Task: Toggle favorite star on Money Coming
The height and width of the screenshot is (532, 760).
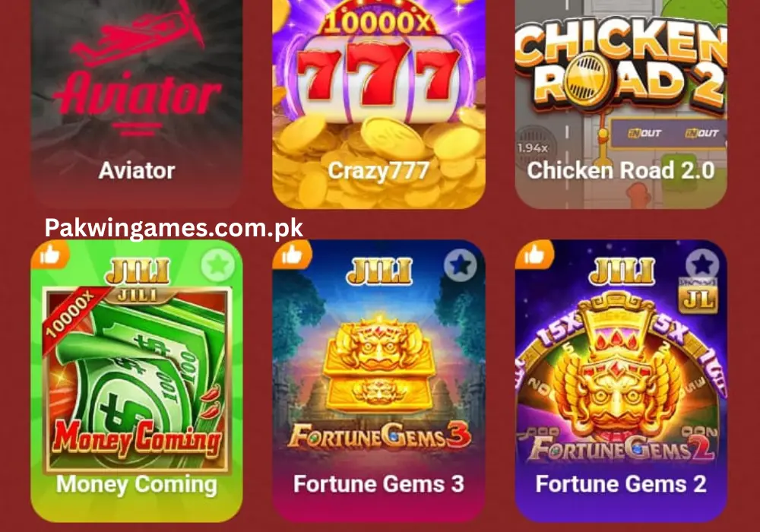Action: point(217,265)
